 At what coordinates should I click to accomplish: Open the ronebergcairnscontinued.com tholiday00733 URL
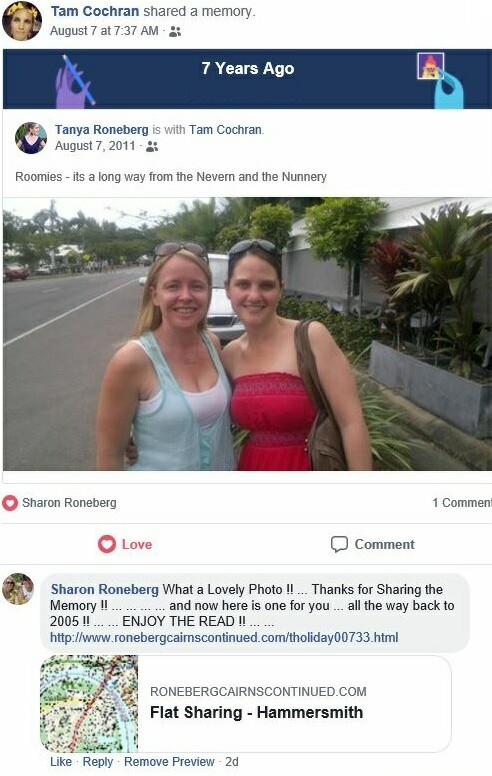[224, 637]
